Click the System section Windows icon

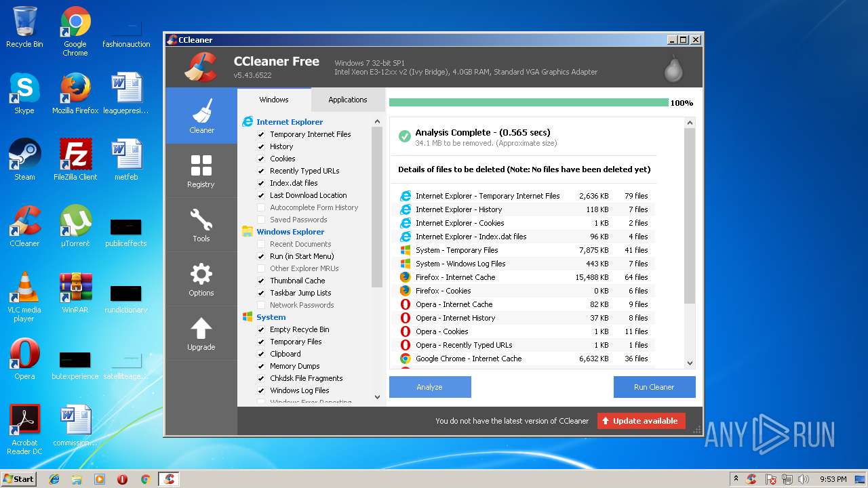click(248, 317)
